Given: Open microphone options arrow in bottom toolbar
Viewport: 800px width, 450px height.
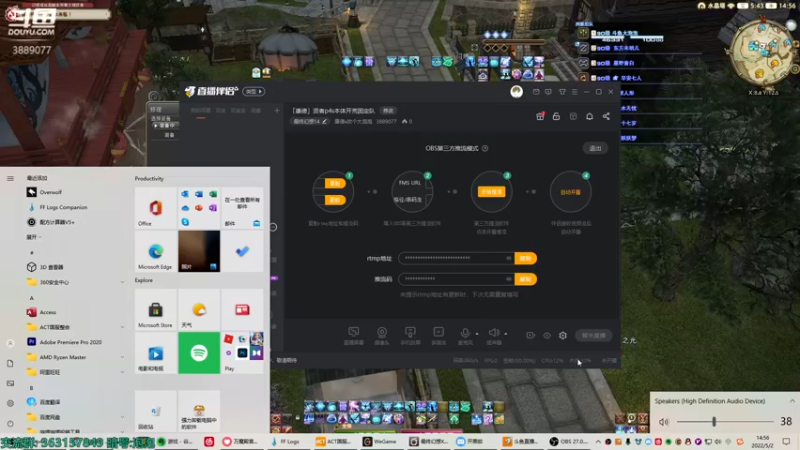Looking at the screenshot, I should pos(477,334).
